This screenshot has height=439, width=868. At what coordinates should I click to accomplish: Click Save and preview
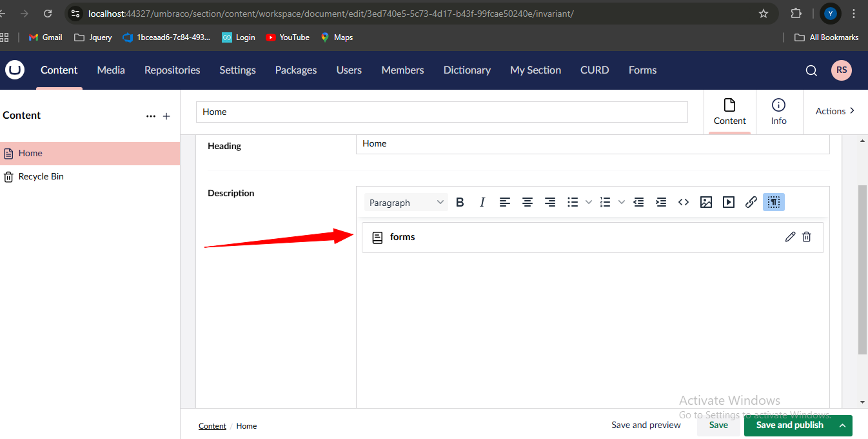point(646,425)
